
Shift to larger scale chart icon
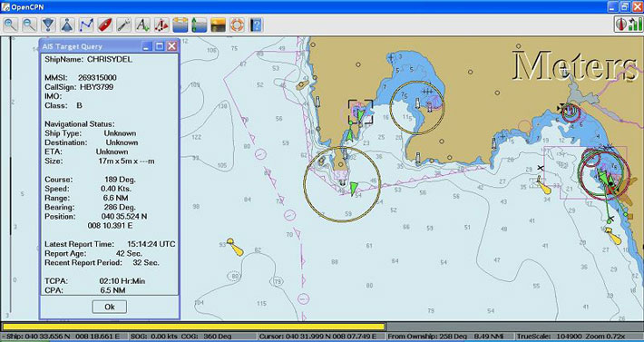coord(67,25)
